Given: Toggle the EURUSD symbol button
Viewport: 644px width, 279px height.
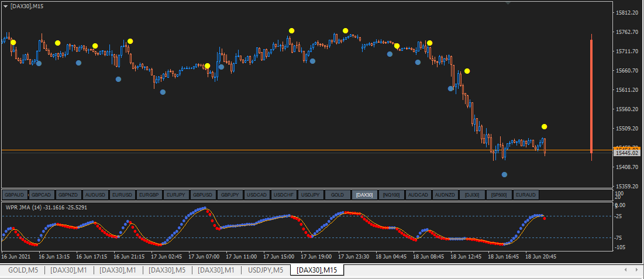Looking at the screenshot, I should point(122,195).
